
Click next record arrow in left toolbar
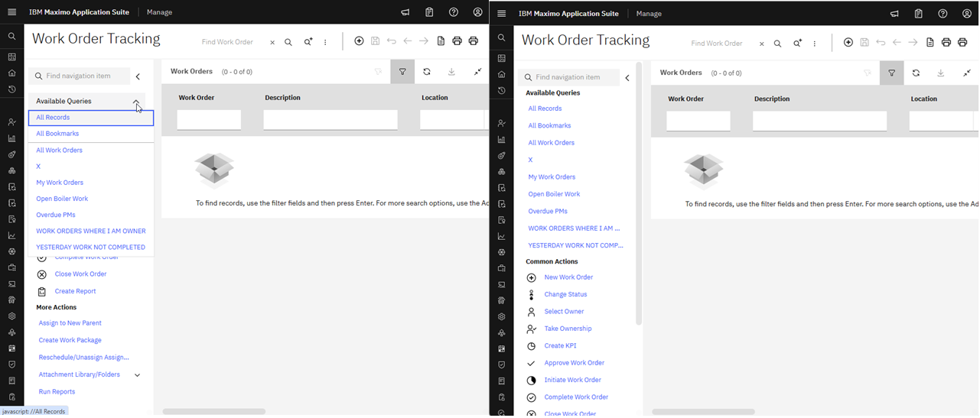click(x=424, y=41)
